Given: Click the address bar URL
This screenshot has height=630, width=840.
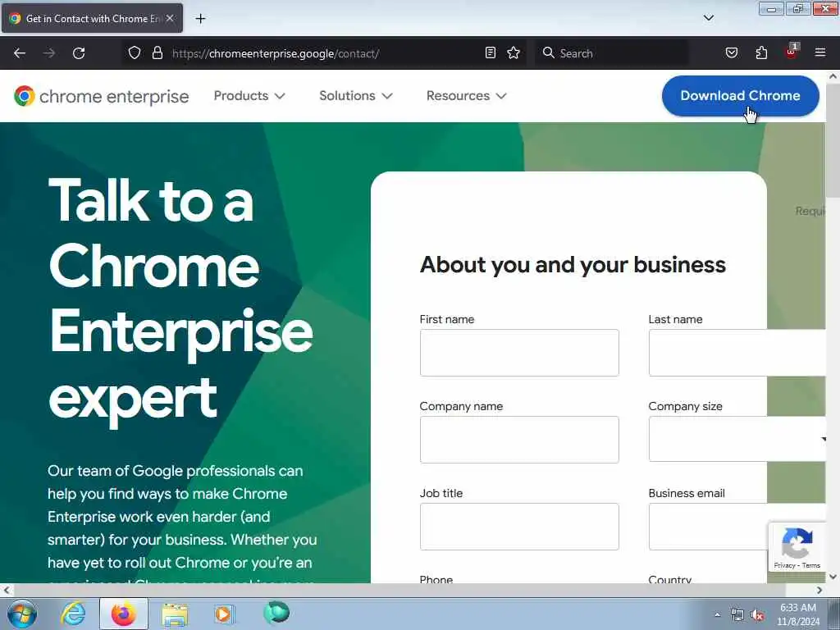Looking at the screenshot, I should tap(276, 53).
